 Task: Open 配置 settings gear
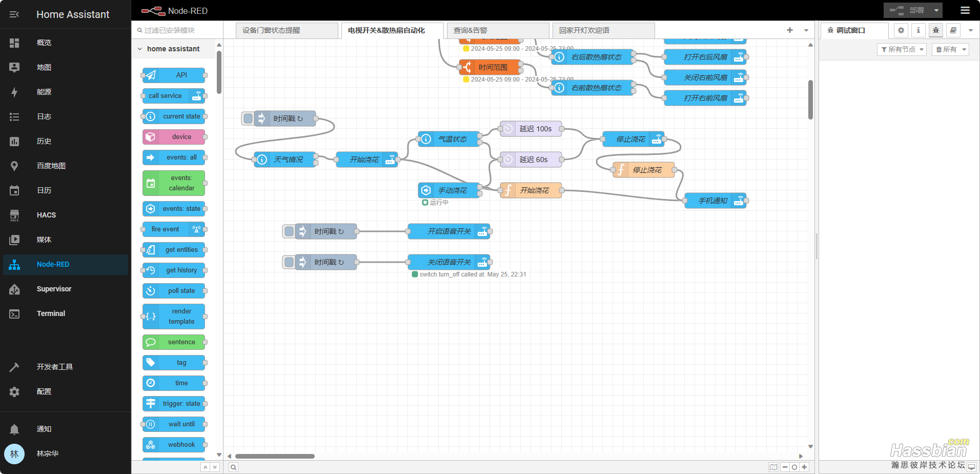coord(66,391)
